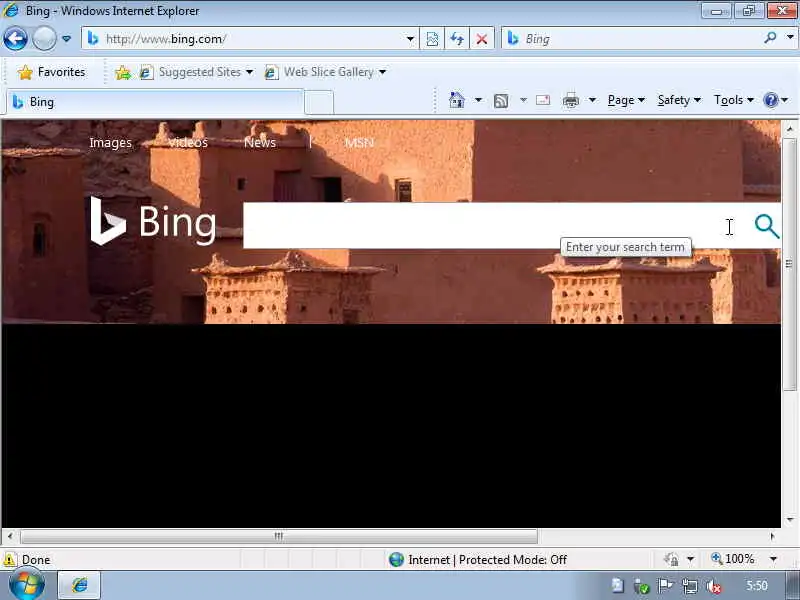Image resolution: width=800 pixels, height=600 pixels.
Task: Open the Favorites button
Action: [51, 72]
